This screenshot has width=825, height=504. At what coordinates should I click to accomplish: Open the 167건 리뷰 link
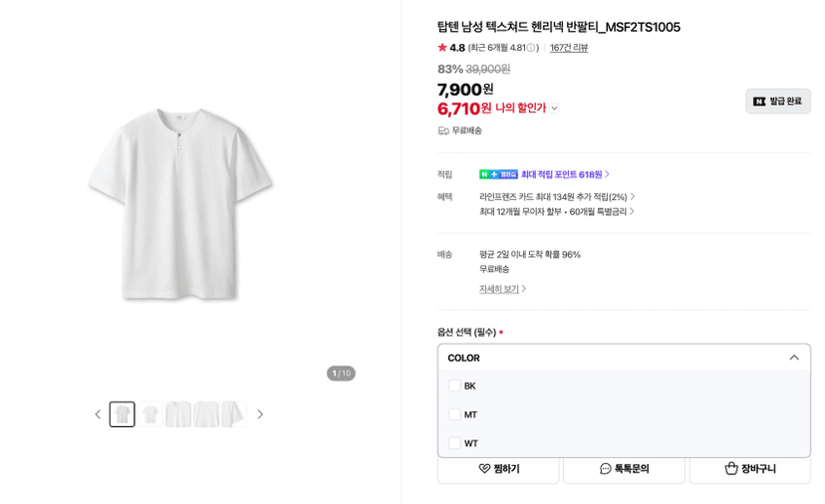pos(569,48)
